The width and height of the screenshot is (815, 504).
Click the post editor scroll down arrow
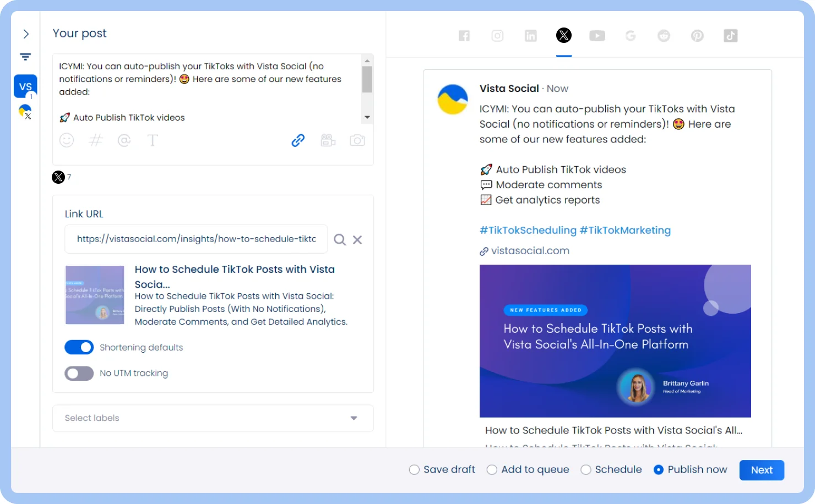pyautogui.click(x=367, y=118)
